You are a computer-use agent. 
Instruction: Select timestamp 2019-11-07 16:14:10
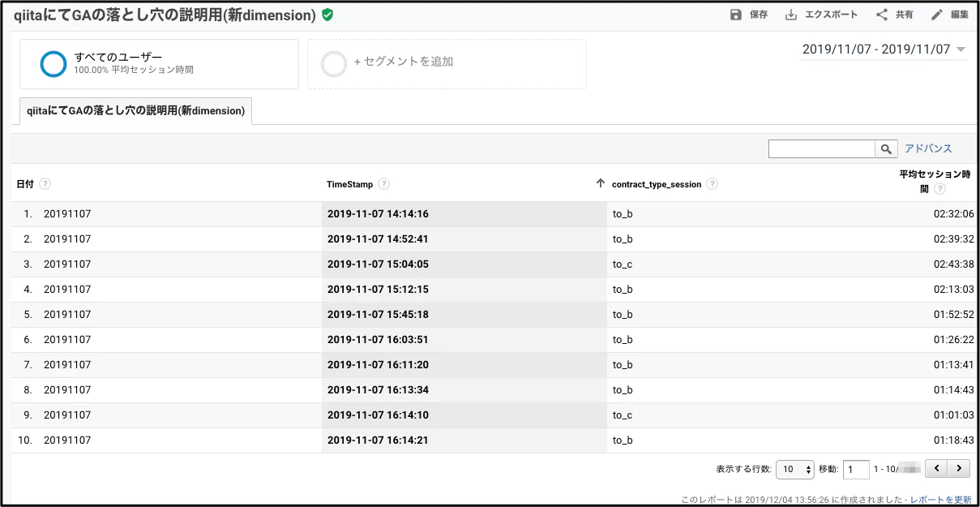pos(378,415)
